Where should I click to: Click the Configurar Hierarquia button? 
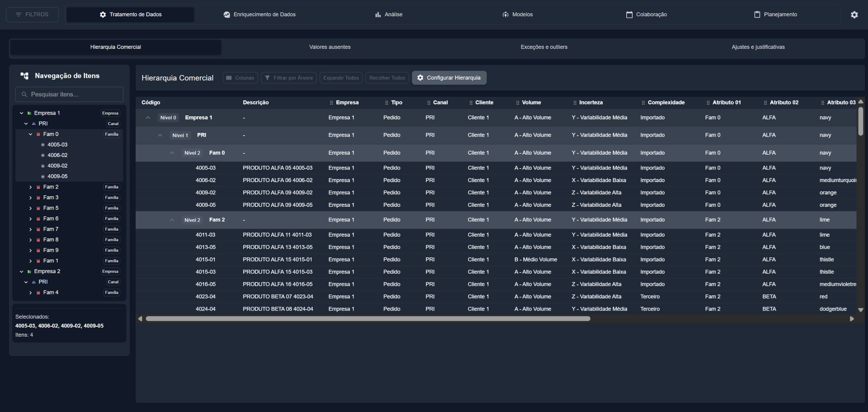pos(449,78)
